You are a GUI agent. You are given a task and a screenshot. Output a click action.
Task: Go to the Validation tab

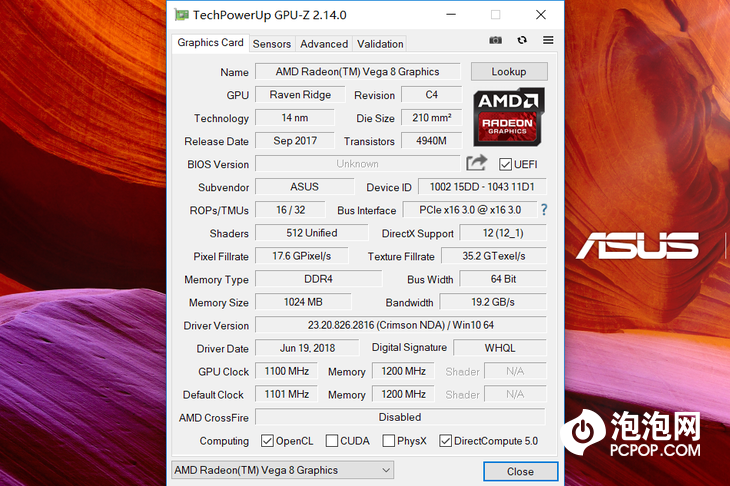380,44
